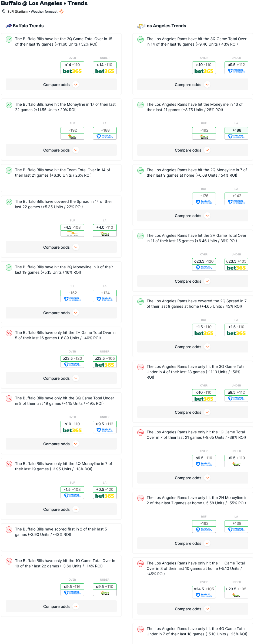Pick Buffalo -176 2Q moneyline at FanDuel
Viewport: 254px width, 644px height.
204,199
